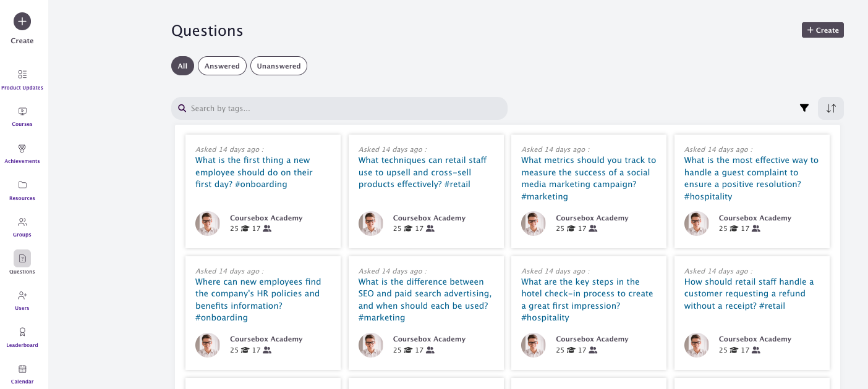
Task: Open the HR policies and benefits question
Action: (258, 299)
